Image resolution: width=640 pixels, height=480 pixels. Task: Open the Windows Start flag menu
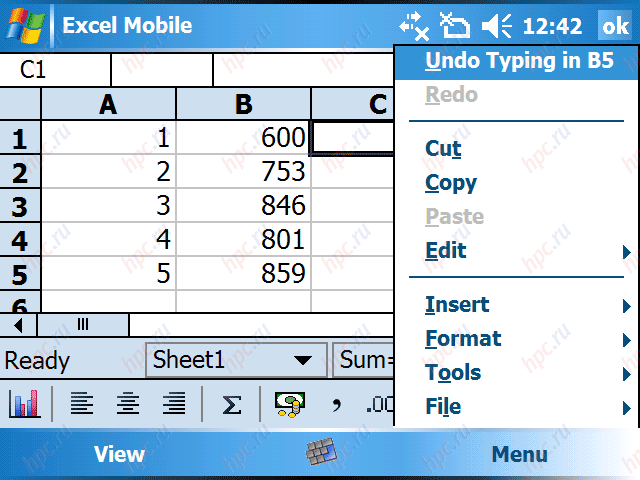[25, 25]
